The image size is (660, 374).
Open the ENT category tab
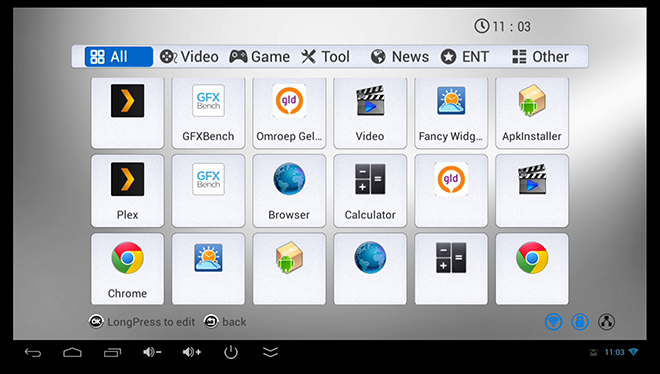tap(465, 56)
